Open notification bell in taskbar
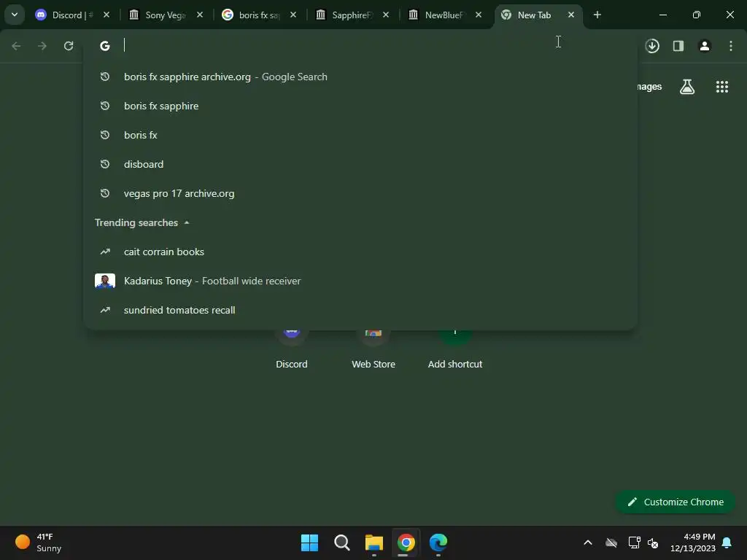The width and height of the screenshot is (747, 560). (x=727, y=542)
